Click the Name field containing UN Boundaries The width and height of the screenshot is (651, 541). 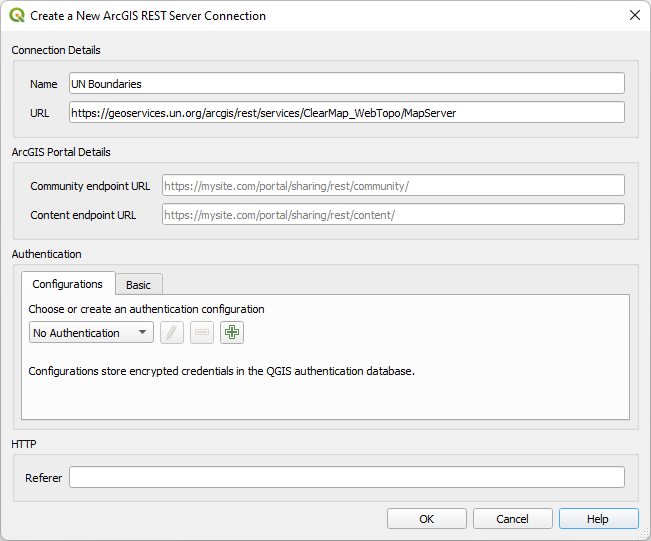346,84
